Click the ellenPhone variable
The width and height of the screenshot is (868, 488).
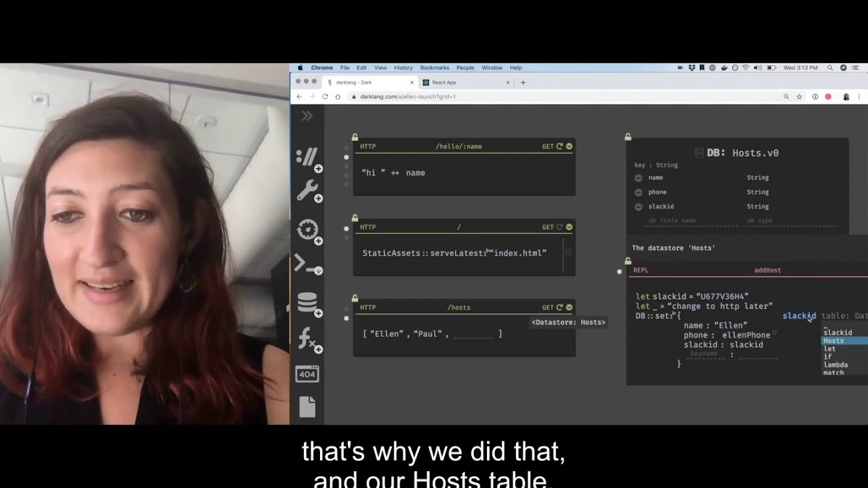coord(746,335)
